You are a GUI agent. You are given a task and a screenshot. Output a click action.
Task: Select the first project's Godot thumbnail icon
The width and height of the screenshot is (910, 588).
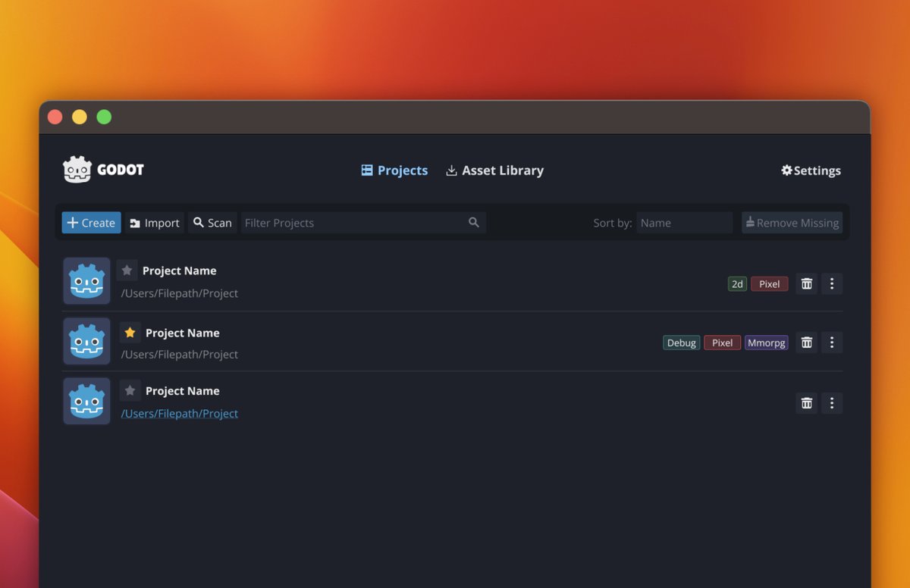[86, 281]
